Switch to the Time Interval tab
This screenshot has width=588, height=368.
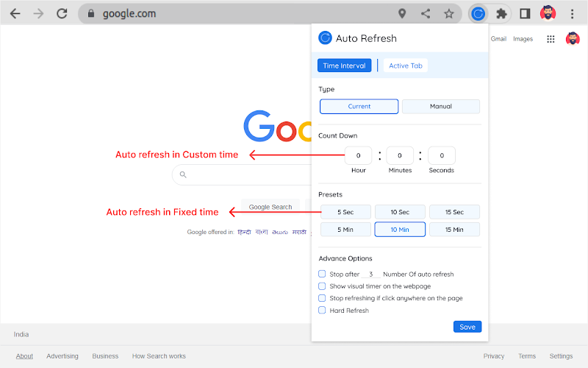[x=344, y=66]
